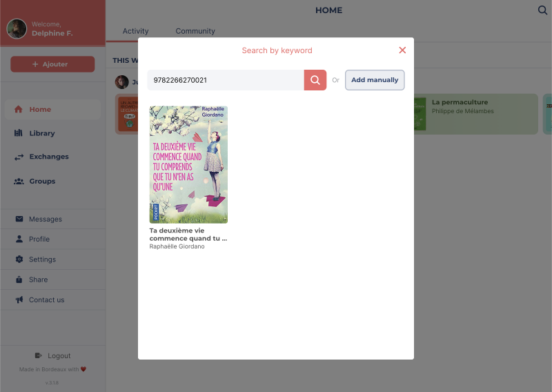
Task: Open Contact us
Action: point(53,300)
